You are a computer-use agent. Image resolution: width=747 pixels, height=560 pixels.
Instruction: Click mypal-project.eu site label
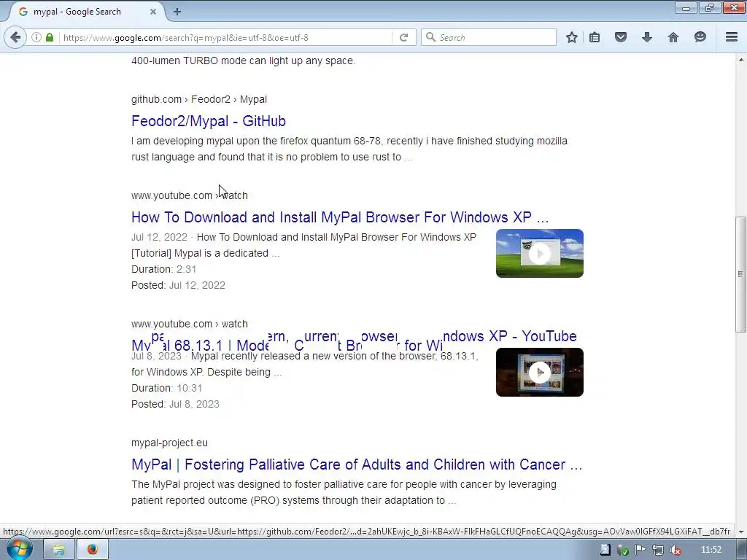pos(169,443)
